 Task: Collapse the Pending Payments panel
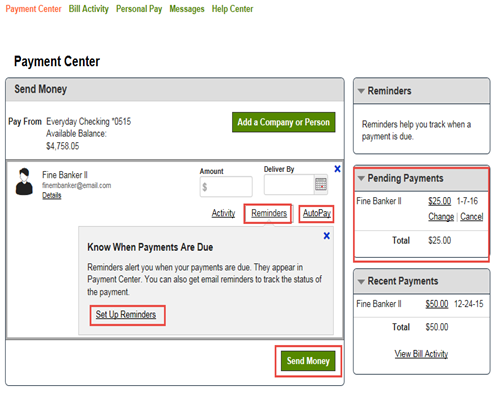(x=361, y=178)
